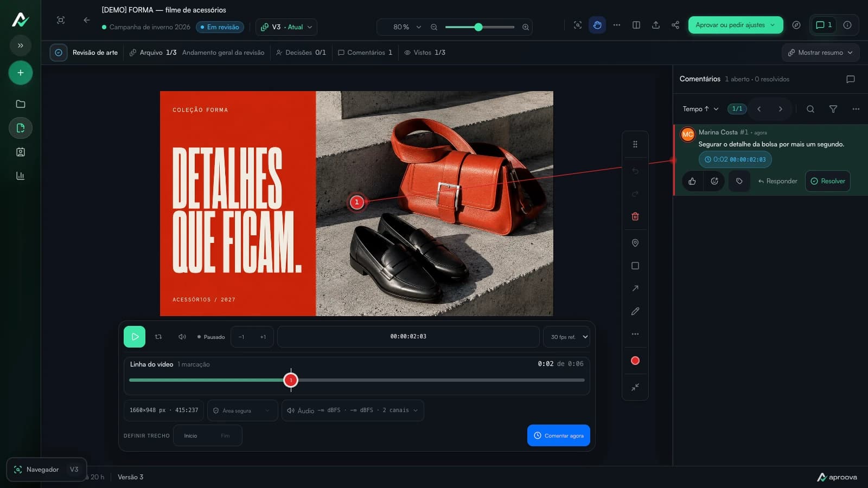
Task: Open the share icon in top toolbar
Action: [675, 25]
